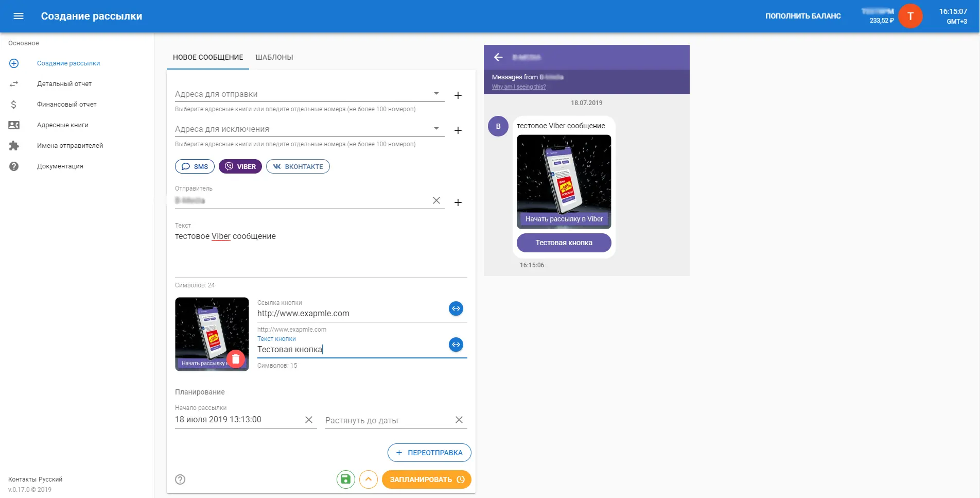
Task: Disable the VIBER channel
Action: [240, 166]
